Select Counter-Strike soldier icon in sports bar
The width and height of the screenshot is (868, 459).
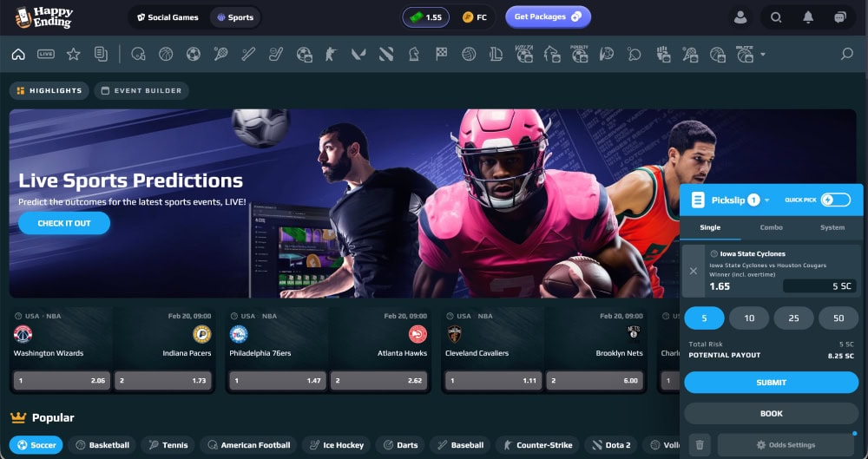click(331, 55)
